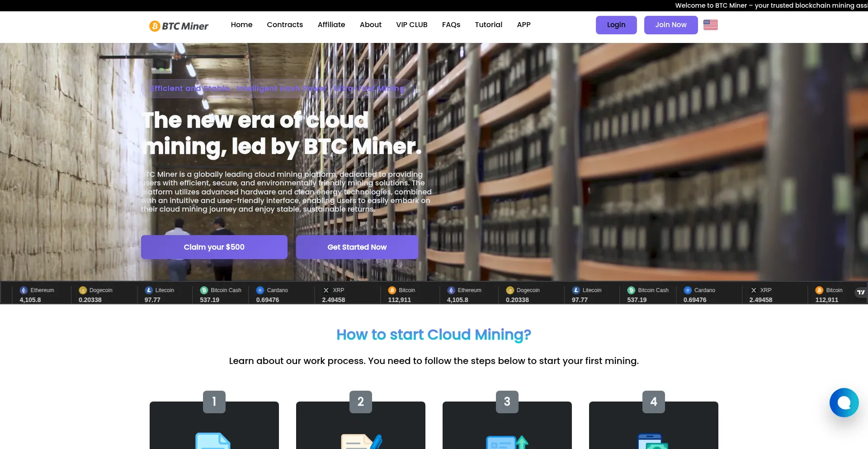This screenshot has width=868, height=449.
Task: Navigate to the About page
Action: pyautogui.click(x=371, y=25)
